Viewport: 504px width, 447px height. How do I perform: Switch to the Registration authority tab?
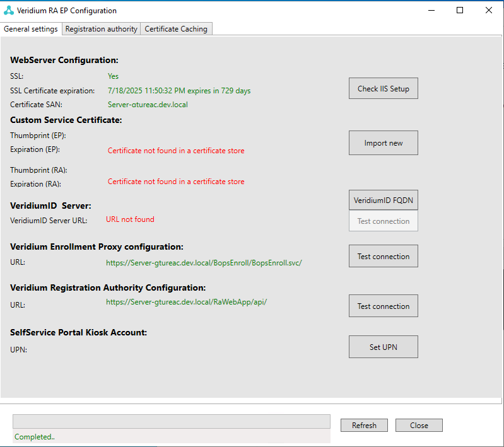(102, 29)
